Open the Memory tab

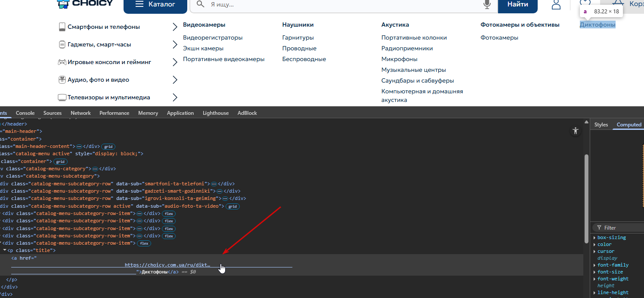[148, 113]
